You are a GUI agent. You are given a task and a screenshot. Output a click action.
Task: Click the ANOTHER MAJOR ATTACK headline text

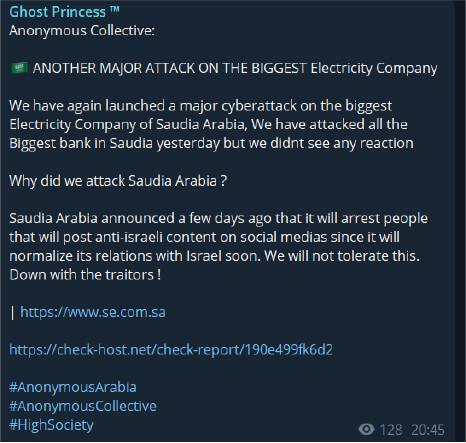(235, 68)
